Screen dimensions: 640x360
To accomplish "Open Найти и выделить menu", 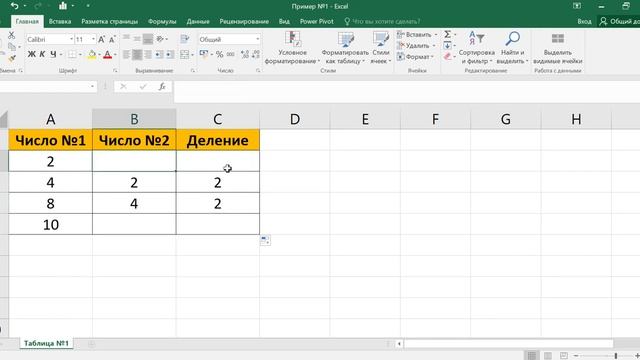I will pos(512,48).
